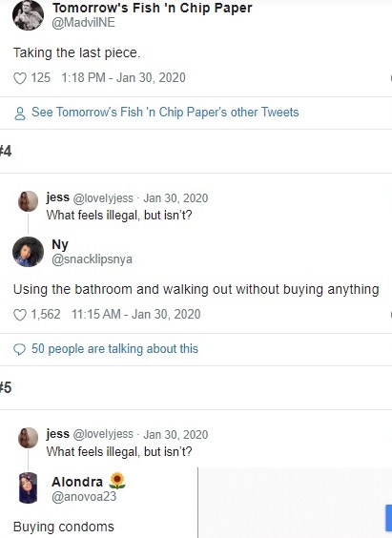
Task: Click the speech bubble conversation icon
Action: coord(19,349)
